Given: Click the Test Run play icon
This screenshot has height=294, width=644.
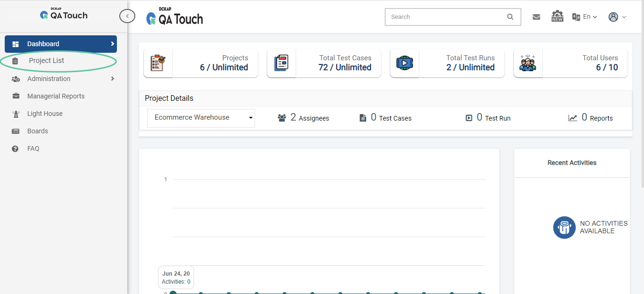Looking at the screenshot, I should click(x=469, y=118).
